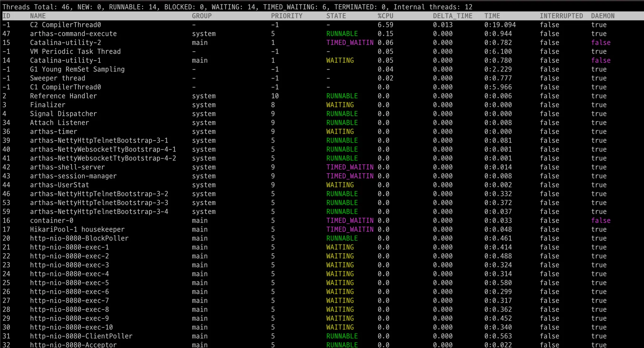This screenshot has height=348, width=644.
Task: Click the http-nio-8080-exec-10 thread name
Action: coord(71,327)
